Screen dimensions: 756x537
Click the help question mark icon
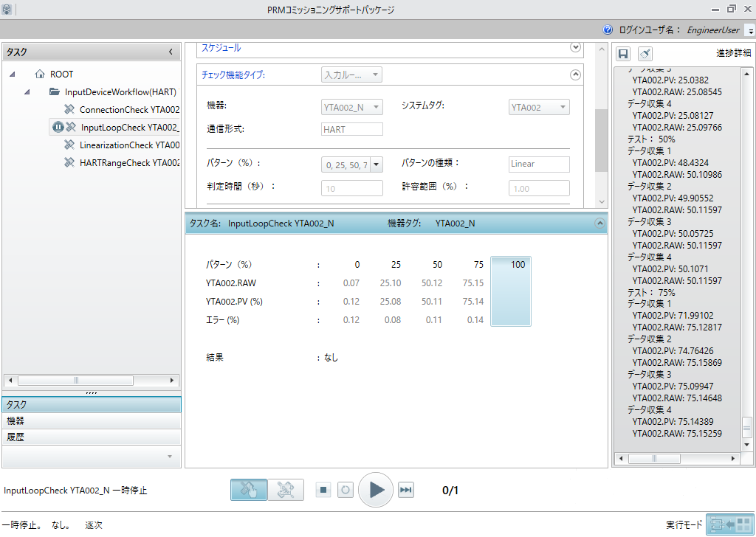point(608,30)
